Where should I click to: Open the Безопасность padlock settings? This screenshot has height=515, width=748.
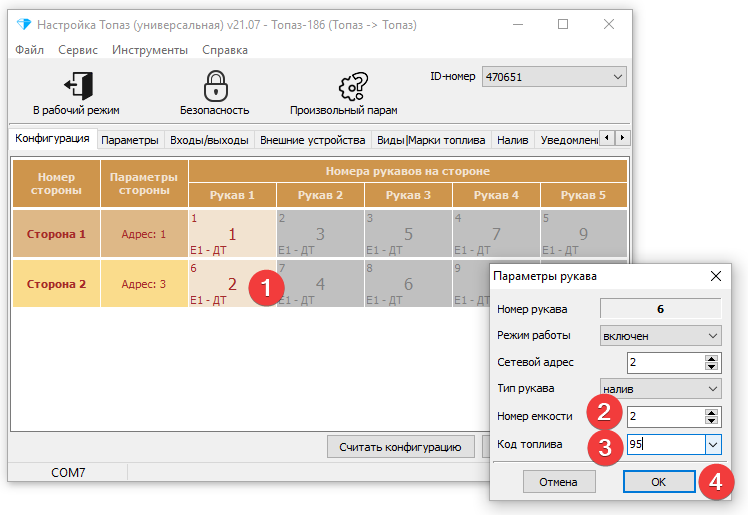pyautogui.click(x=215, y=94)
